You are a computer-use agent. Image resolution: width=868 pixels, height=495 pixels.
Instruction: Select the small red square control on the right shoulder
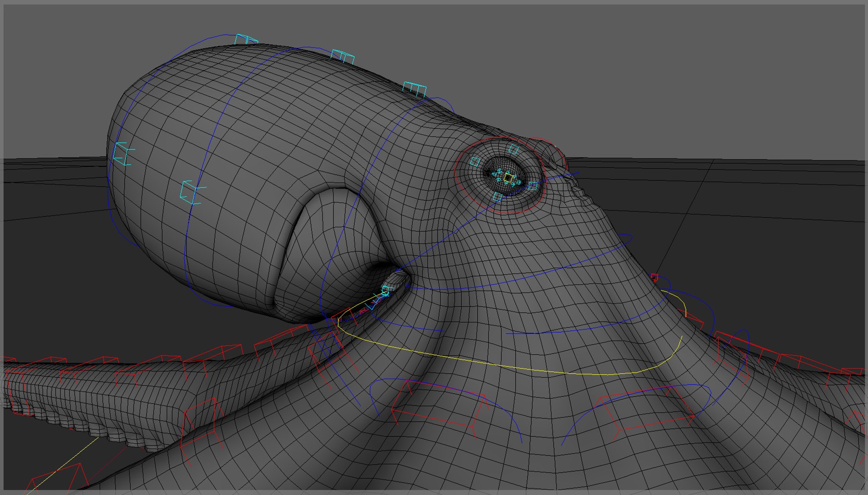(x=655, y=277)
